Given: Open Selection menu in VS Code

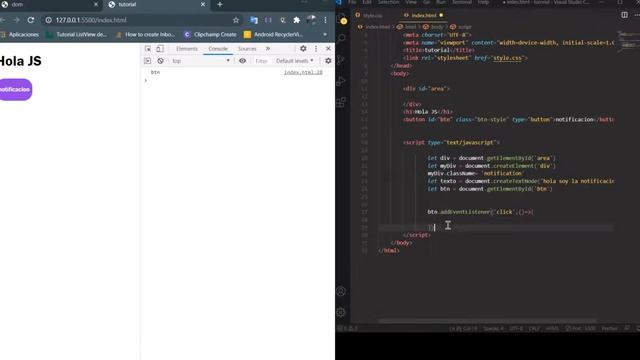Looking at the screenshot, I should click(388, 2).
